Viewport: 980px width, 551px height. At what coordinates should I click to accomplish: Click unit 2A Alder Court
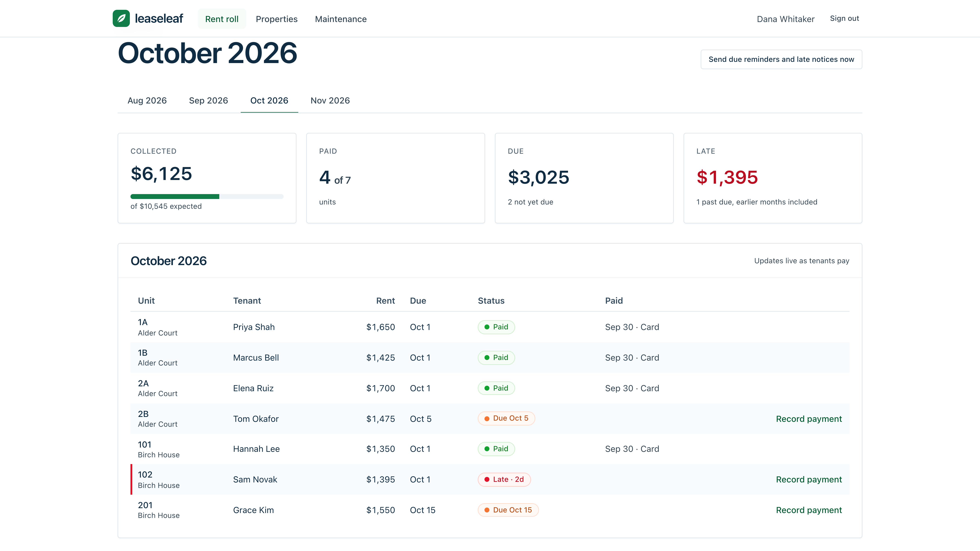[x=157, y=388]
